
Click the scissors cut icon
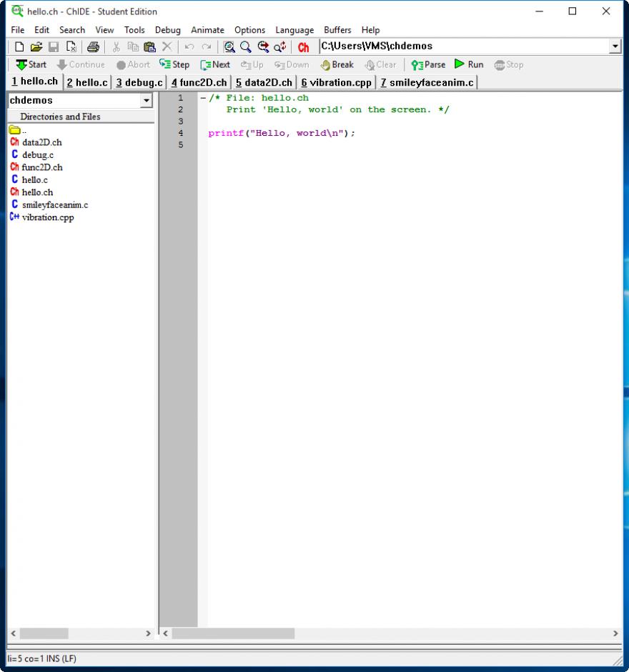(116, 46)
